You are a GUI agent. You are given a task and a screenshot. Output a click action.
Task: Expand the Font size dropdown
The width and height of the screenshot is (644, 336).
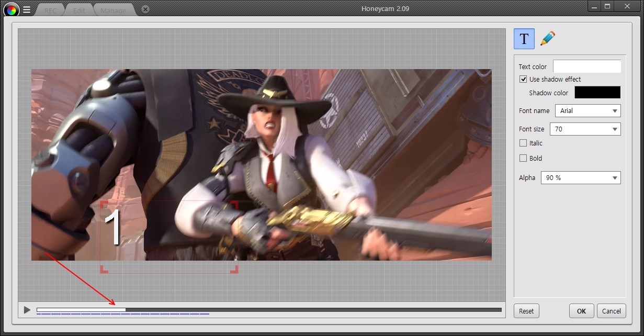tap(585, 129)
